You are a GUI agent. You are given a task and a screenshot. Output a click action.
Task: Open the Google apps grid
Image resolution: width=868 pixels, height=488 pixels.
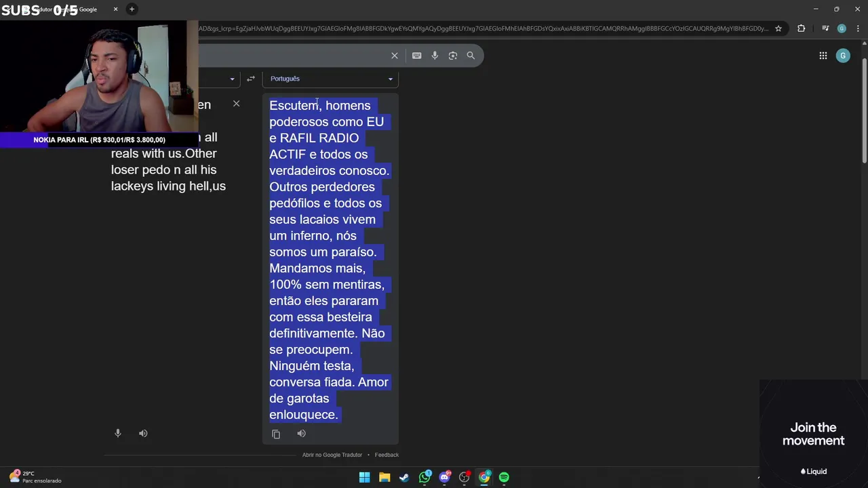[x=823, y=56]
